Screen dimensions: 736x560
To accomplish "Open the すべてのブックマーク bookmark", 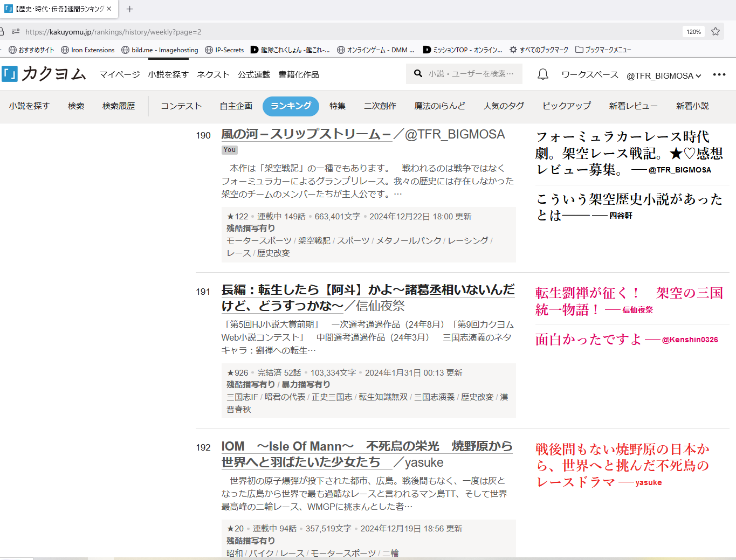I will (539, 50).
